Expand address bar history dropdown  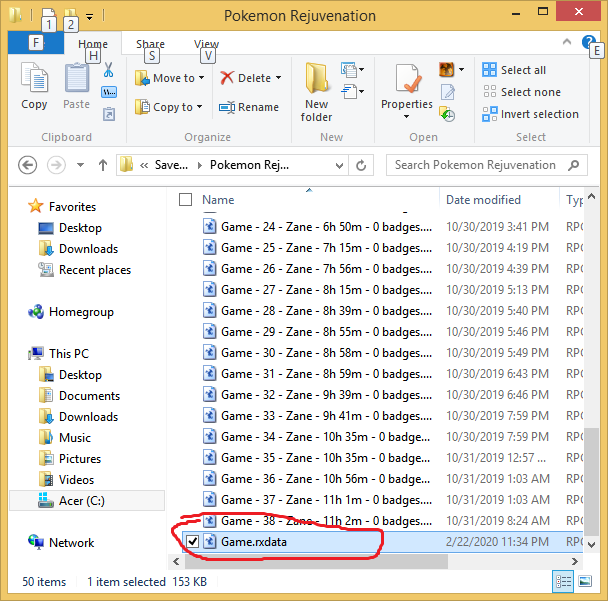tap(339, 166)
